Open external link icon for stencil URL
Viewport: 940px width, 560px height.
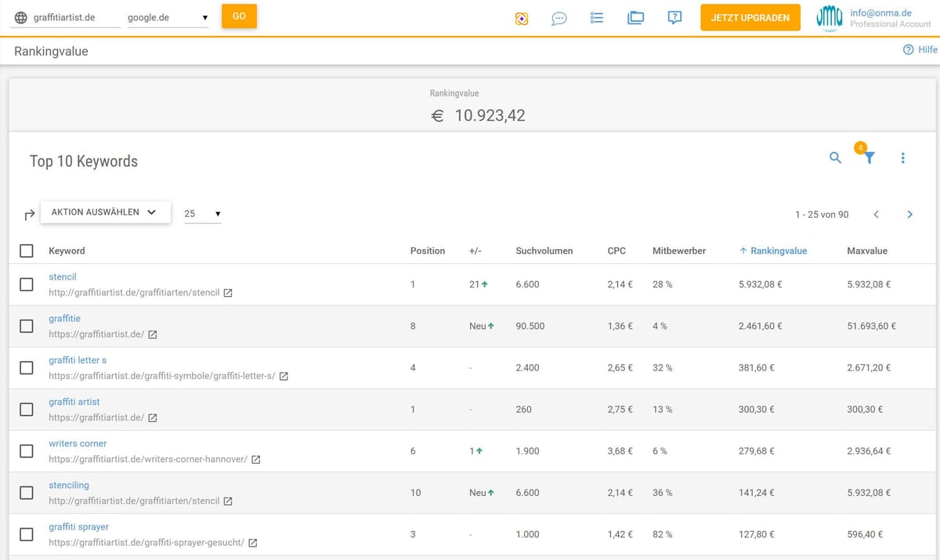228,293
